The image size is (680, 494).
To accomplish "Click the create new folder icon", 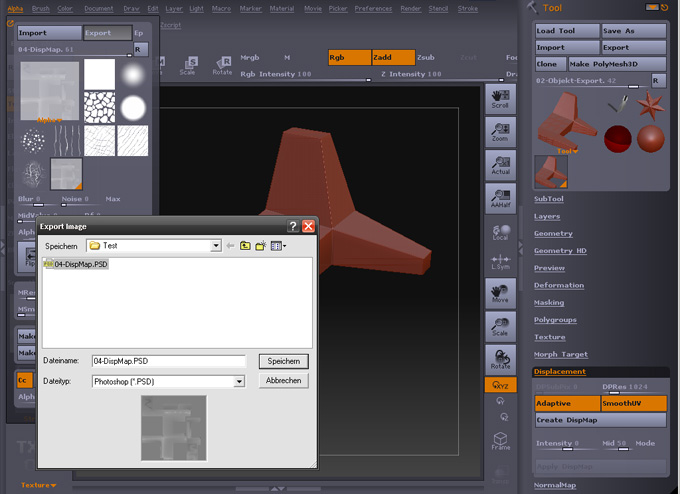I will (260, 245).
